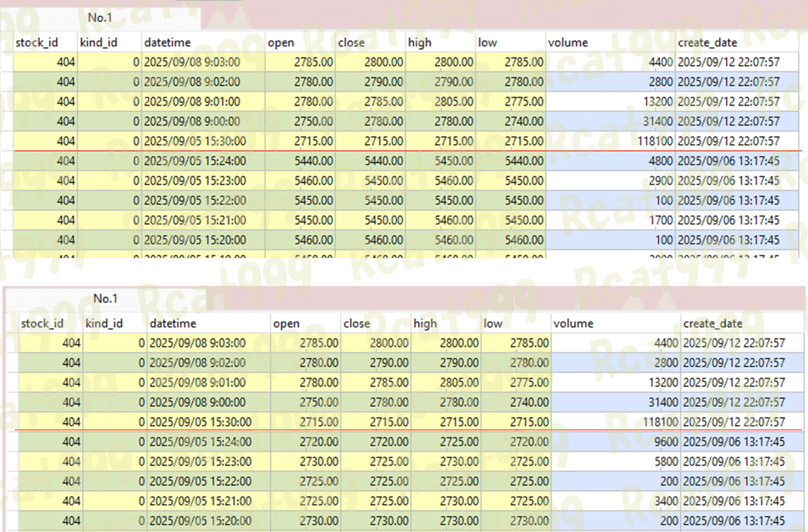
Task: Select volume 4400 in lower table
Action: [615, 343]
